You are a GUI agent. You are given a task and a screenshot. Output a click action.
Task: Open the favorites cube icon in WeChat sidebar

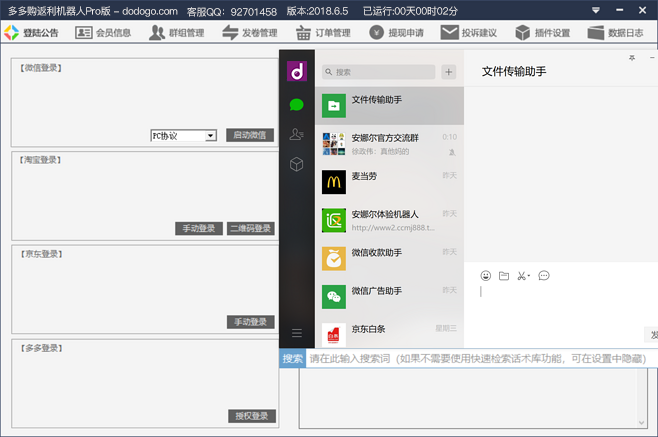click(x=297, y=164)
